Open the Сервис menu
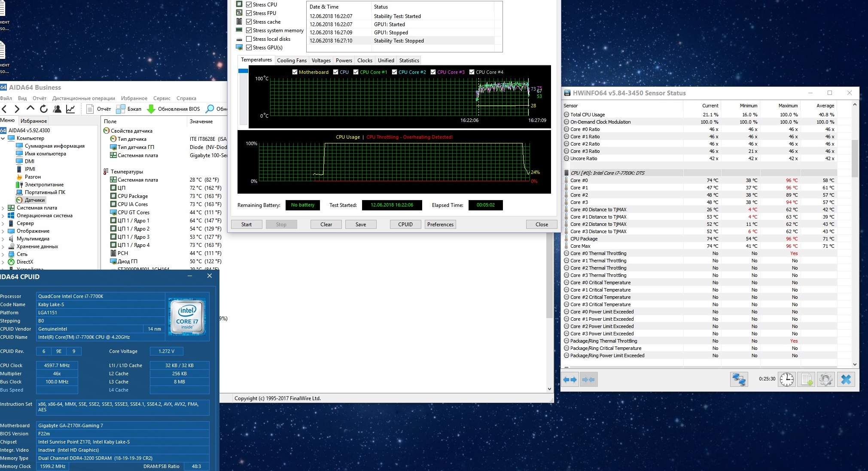This screenshot has height=471, width=868. [161, 98]
